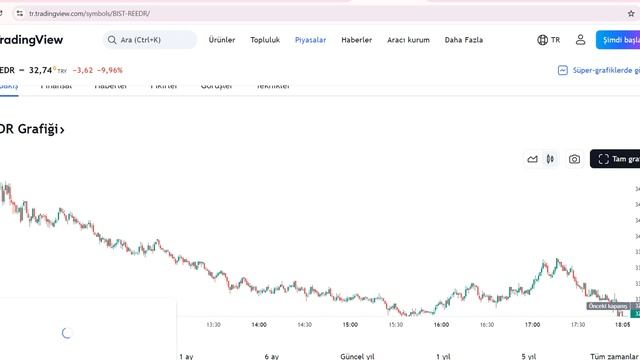Screen dimensions: 640x360
Task: Open the Piyasalar menu
Action: coord(310,40)
